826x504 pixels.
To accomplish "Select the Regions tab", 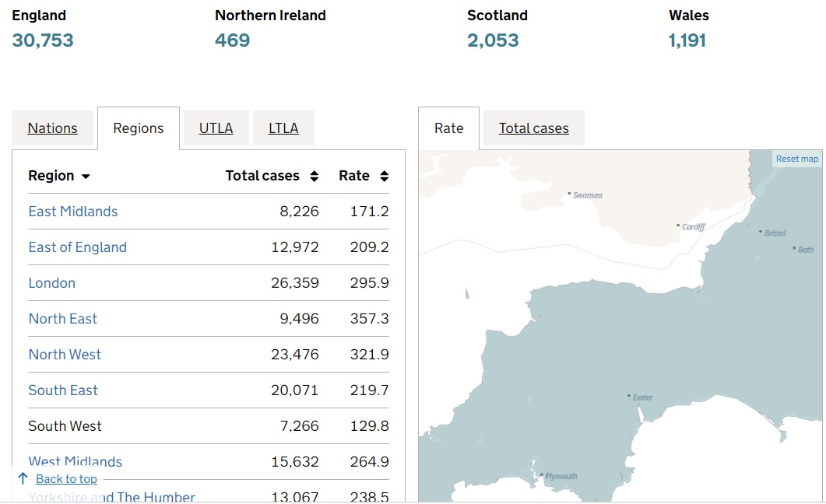I will pos(139,128).
